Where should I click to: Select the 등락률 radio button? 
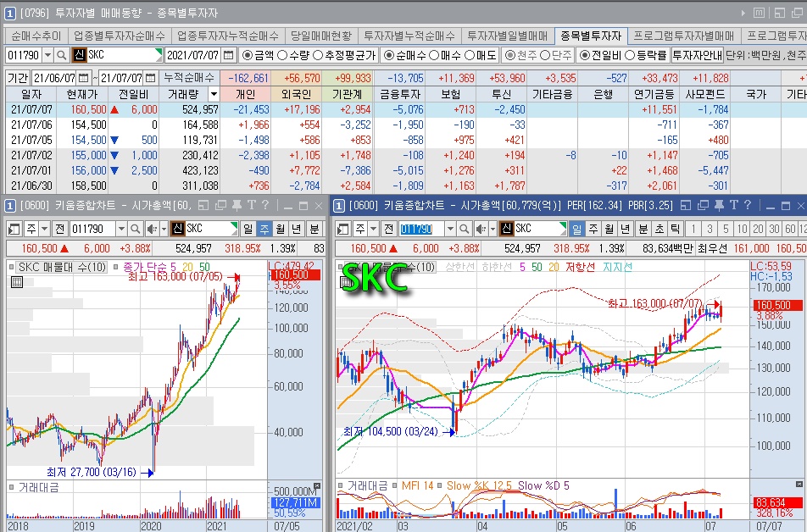[x=630, y=55]
